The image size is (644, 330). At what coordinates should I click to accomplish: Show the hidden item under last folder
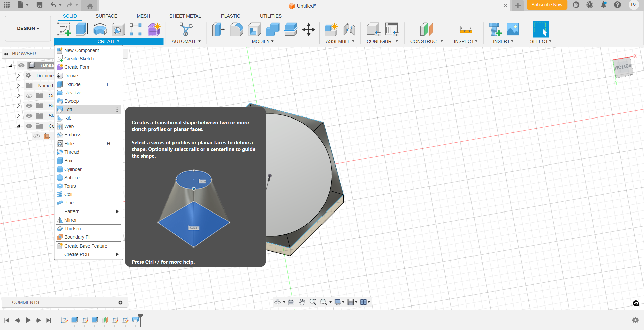[x=37, y=136]
